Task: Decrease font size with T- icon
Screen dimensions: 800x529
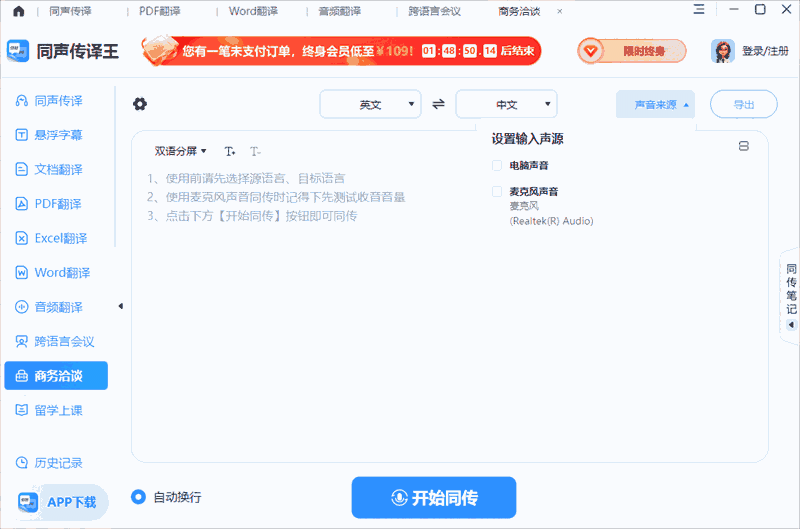Action: point(255,152)
